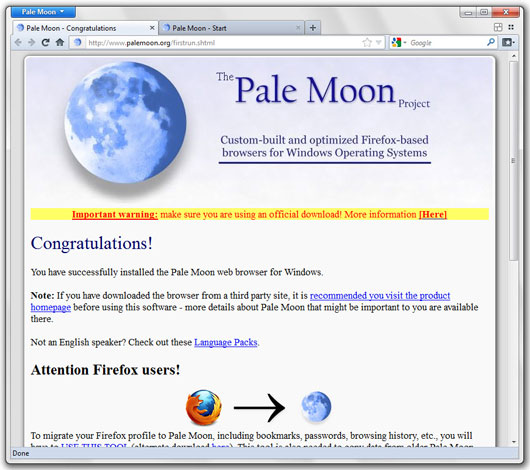Click the site identity icon in address bar
This screenshot has height=470, width=530.
[x=78, y=43]
